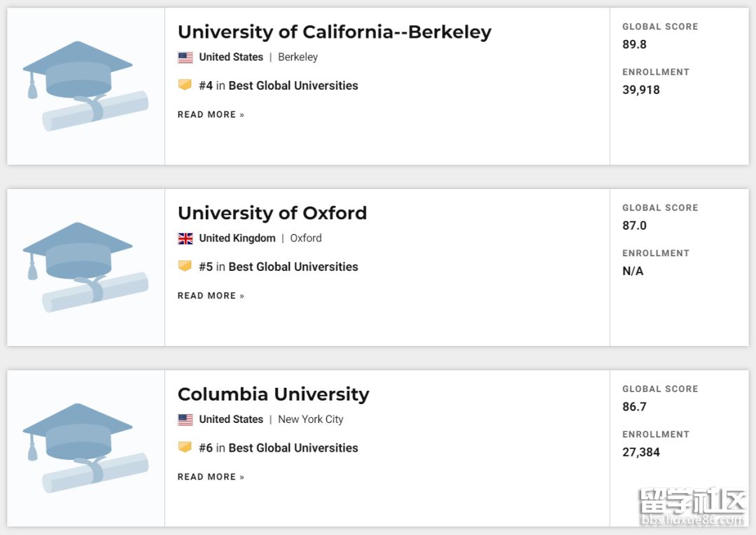Click the US flag icon under Columbia University
The height and width of the screenshot is (535, 756).
[185, 420]
